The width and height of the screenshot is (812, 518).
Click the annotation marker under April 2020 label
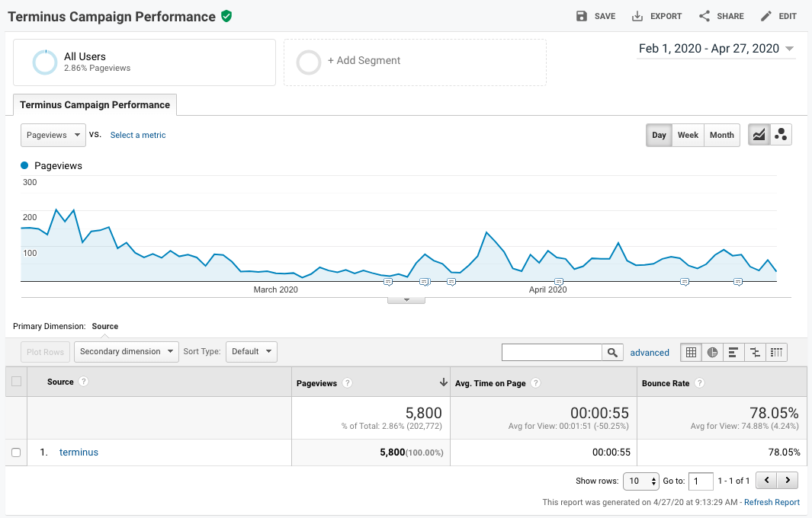pyautogui.click(x=559, y=282)
